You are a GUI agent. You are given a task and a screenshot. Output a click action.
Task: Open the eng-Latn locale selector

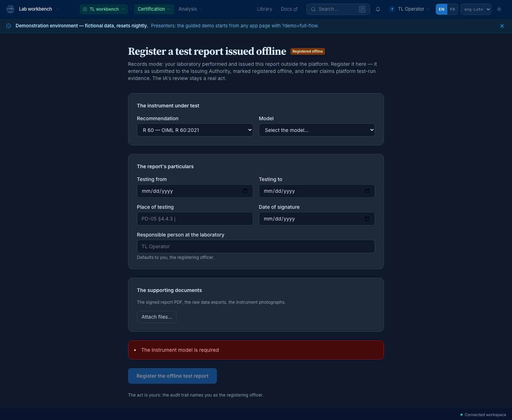click(x=476, y=9)
